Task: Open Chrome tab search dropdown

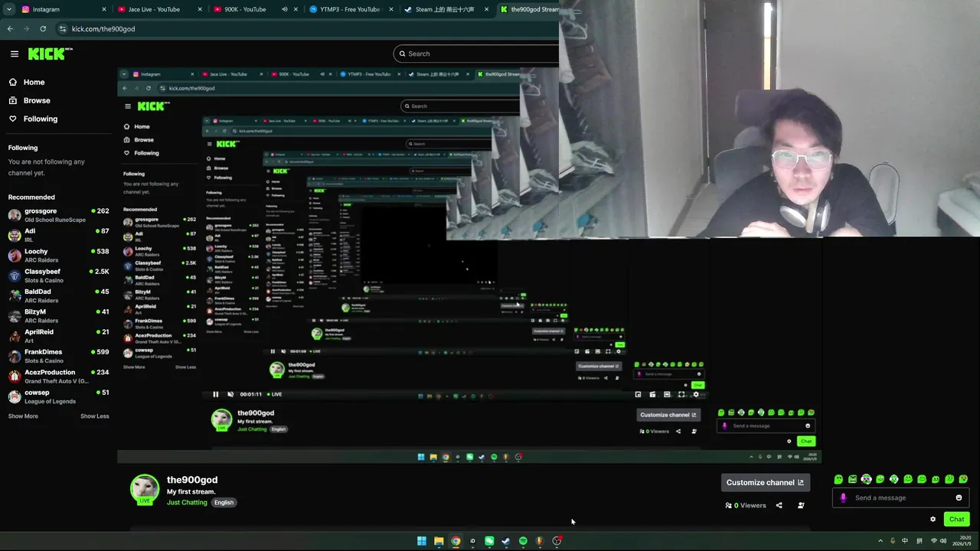Action: (8, 9)
